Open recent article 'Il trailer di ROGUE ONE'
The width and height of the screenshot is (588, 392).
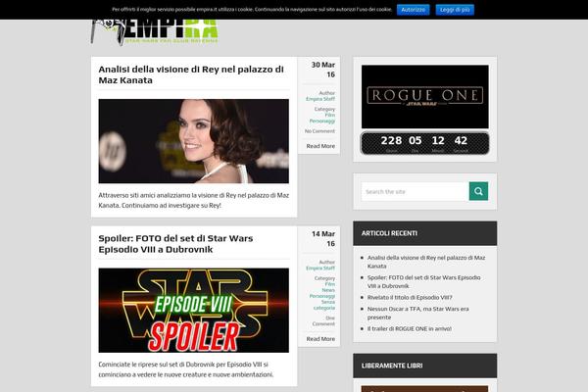[x=409, y=328]
